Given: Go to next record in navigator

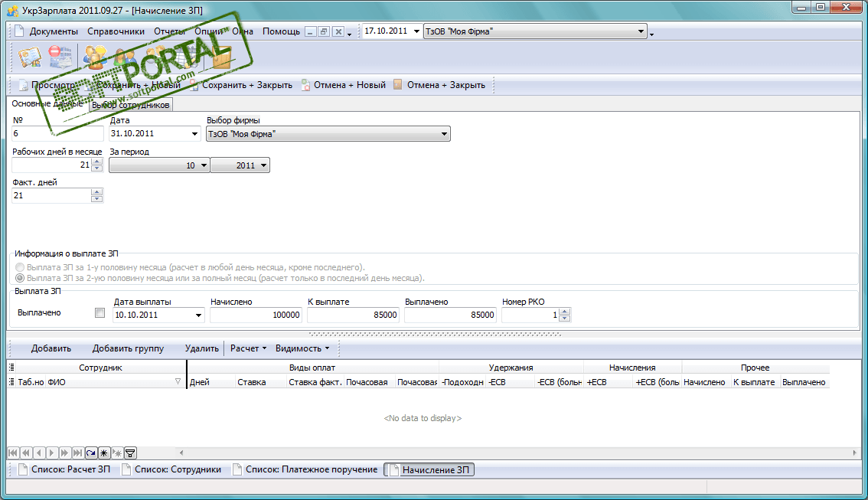Looking at the screenshot, I should (x=51, y=453).
